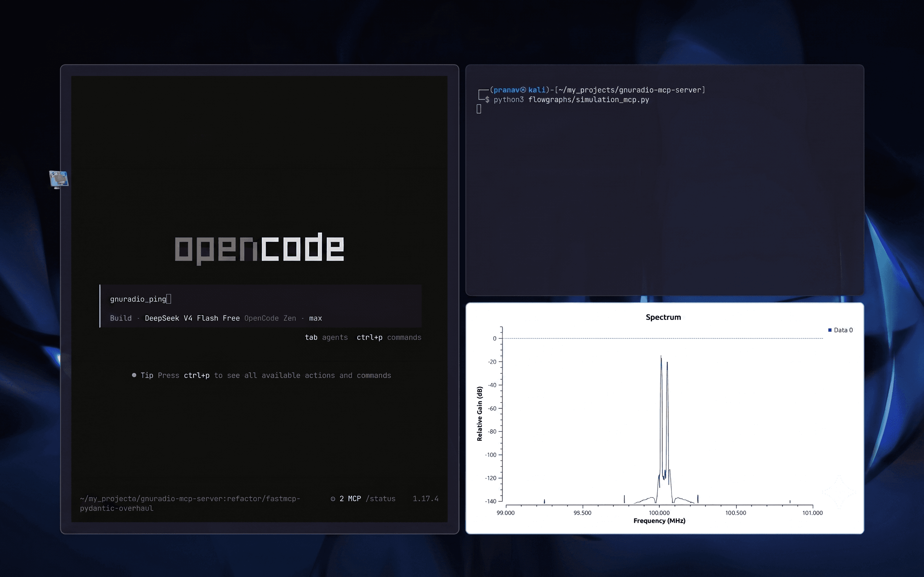Click the terminal cursor block
924x577 pixels.
tap(479, 109)
